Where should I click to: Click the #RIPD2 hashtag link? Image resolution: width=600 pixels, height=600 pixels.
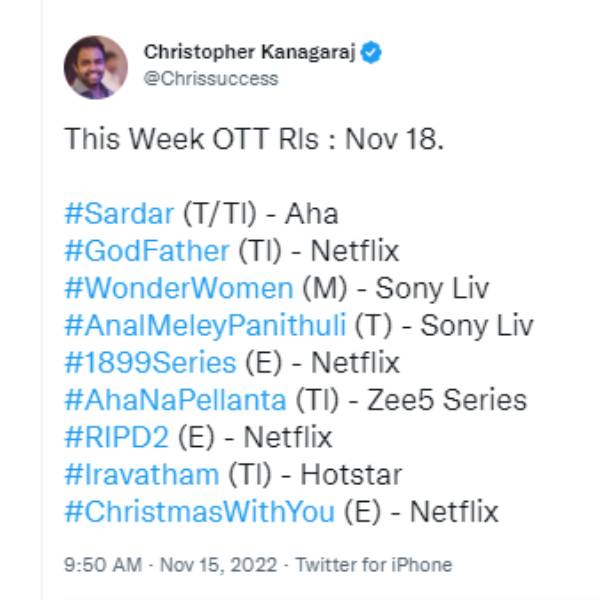(x=120, y=437)
